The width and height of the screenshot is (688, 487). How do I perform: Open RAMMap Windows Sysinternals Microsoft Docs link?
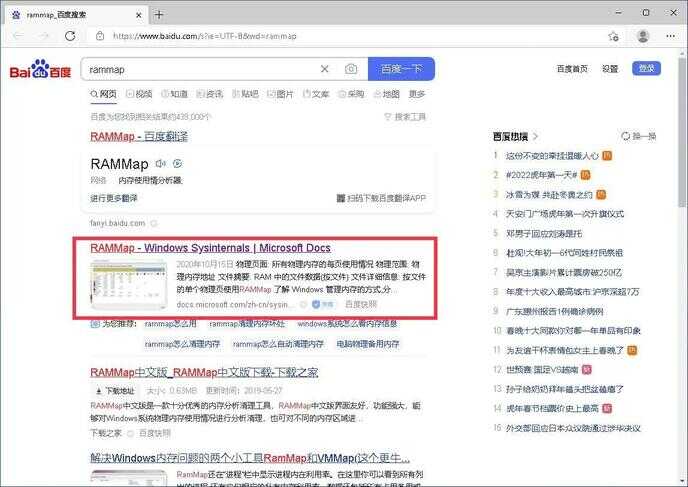coord(211,248)
